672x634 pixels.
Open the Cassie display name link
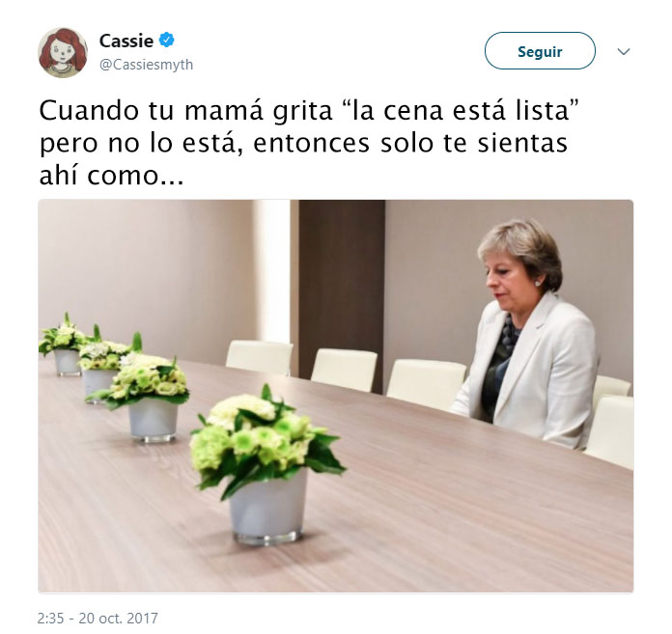[126, 41]
